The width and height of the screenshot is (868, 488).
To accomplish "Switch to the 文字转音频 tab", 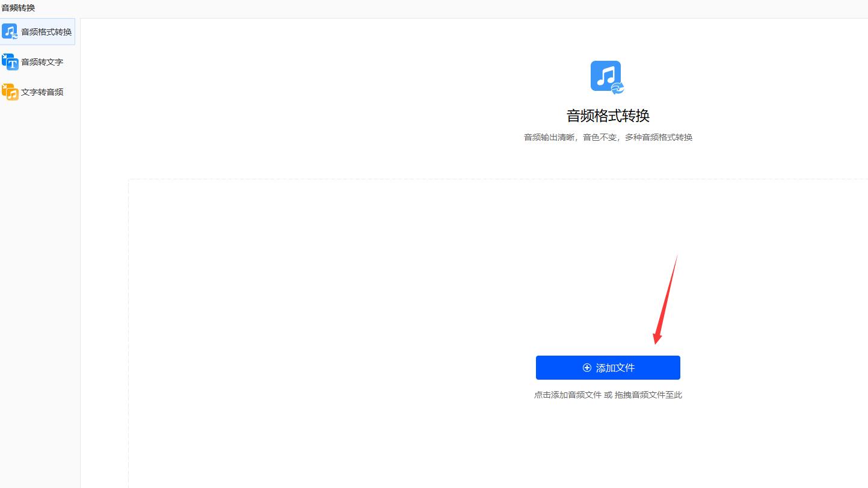I will (41, 91).
